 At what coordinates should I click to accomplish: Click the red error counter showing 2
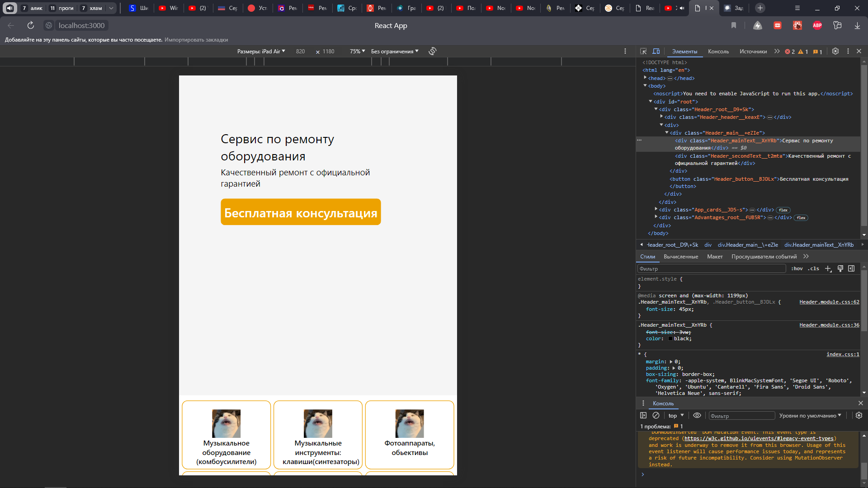tap(790, 52)
